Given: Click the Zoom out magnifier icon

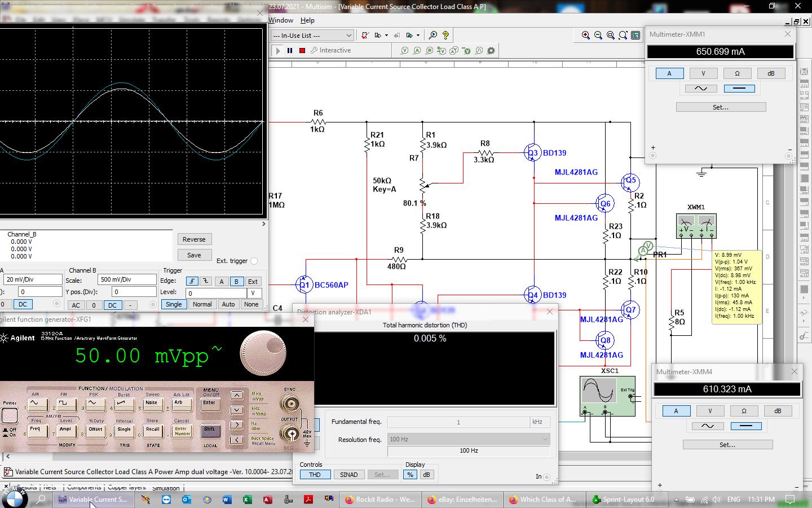Looking at the screenshot, I should [x=598, y=35].
